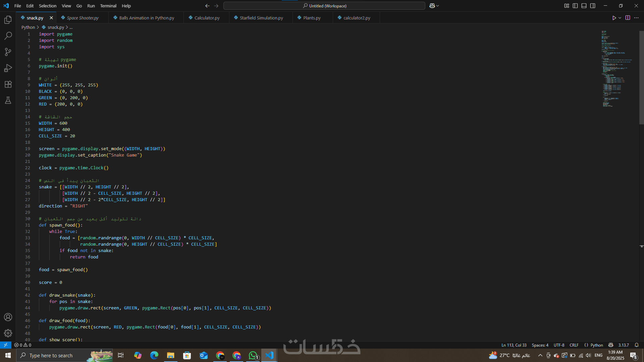The width and height of the screenshot is (644, 362).
Task: Open Run and Debug view
Action: tap(8, 68)
